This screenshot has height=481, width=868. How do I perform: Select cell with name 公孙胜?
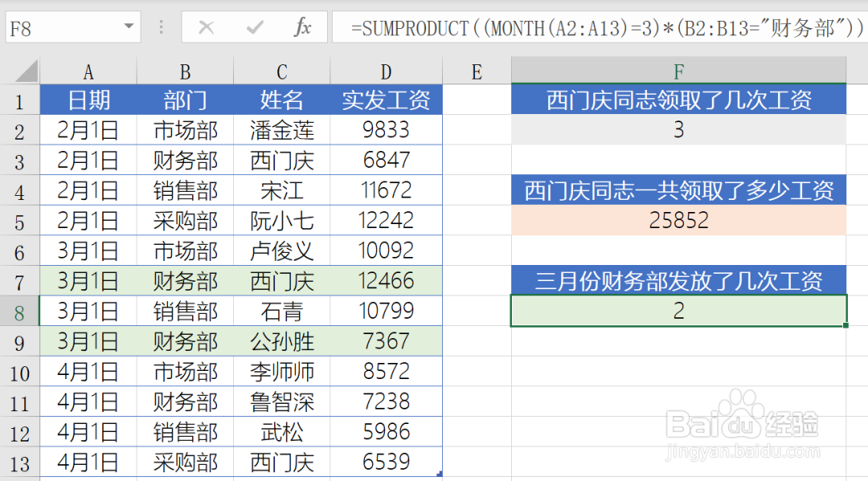click(x=282, y=341)
